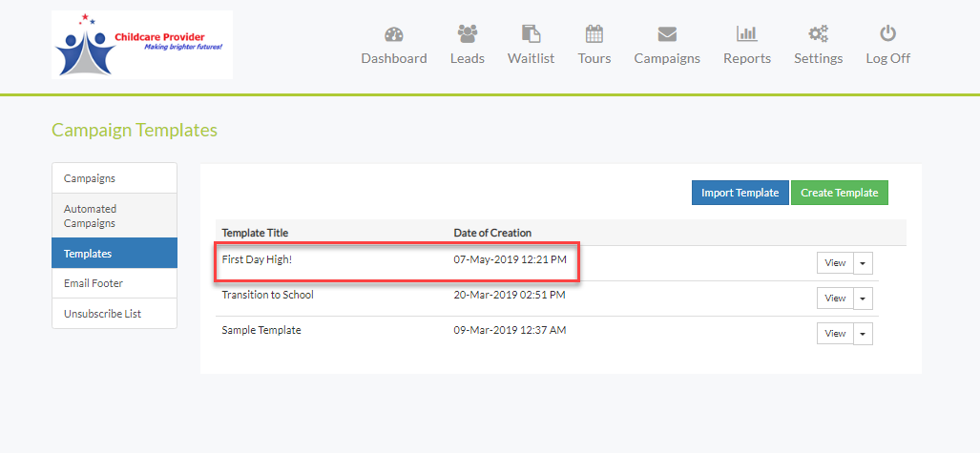Image resolution: width=980 pixels, height=453 pixels.
Task: Click the Import Template button
Action: point(740,193)
